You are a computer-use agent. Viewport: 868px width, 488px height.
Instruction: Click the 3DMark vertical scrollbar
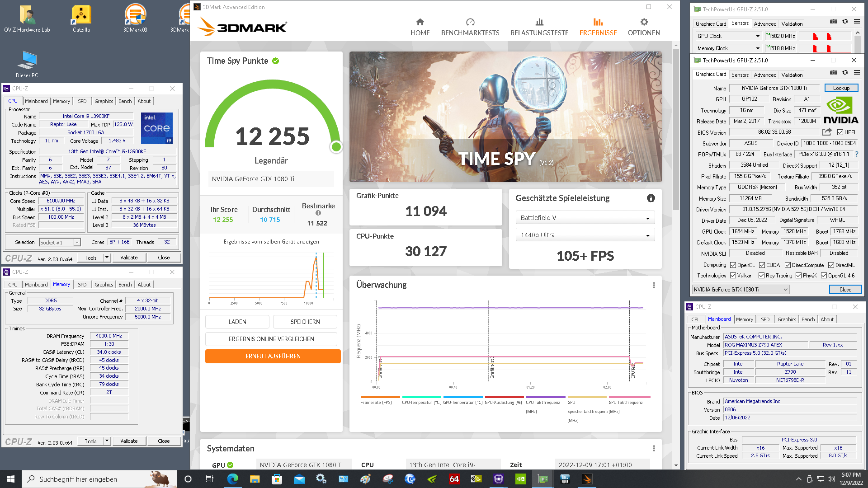[x=676, y=129]
